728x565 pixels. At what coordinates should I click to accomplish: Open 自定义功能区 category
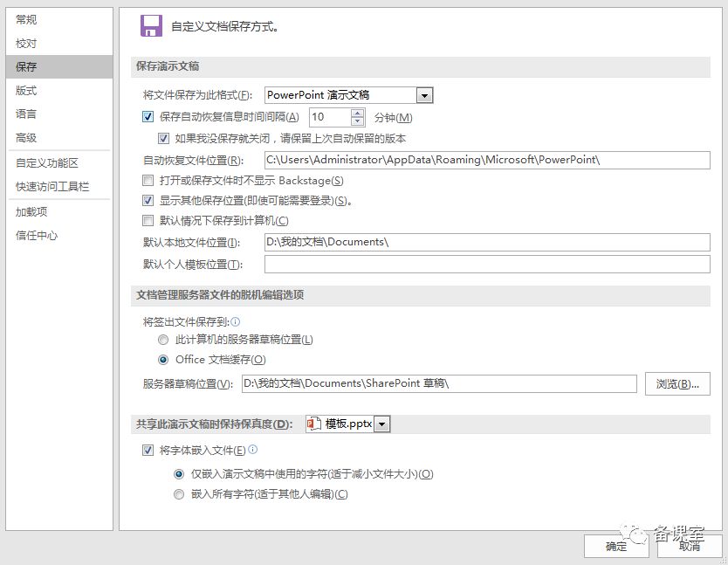click(x=59, y=163)
